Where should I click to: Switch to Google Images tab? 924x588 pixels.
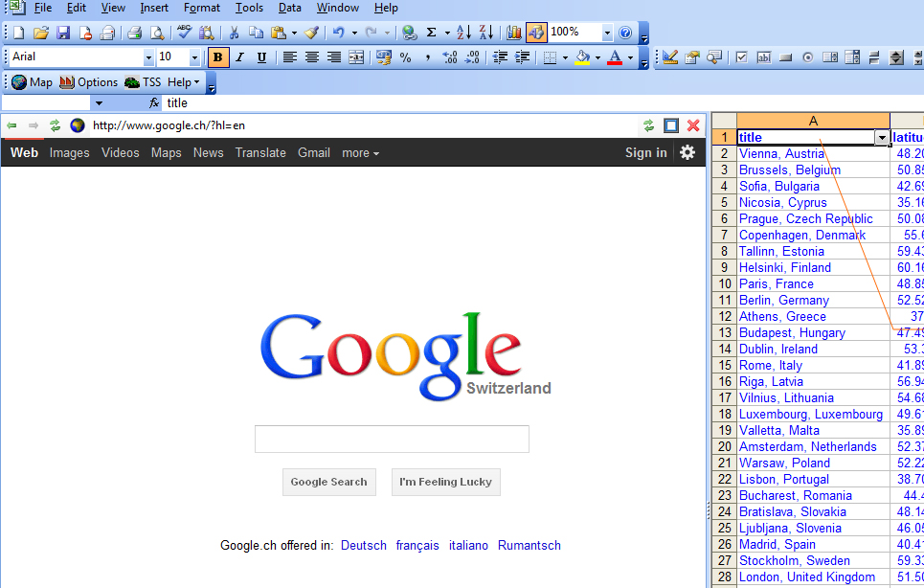pyautogui.click(x=70, y=153)
